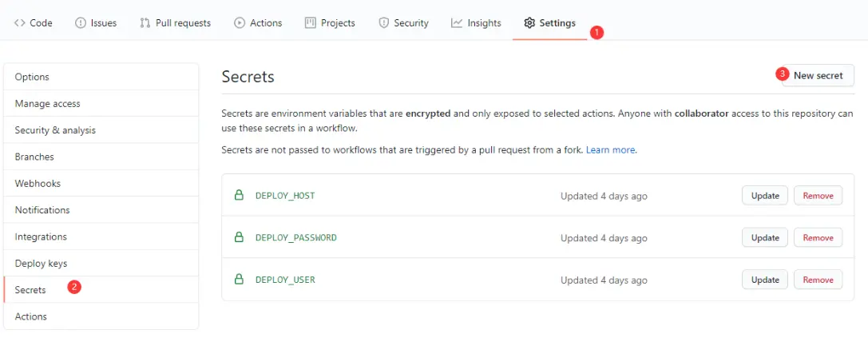Update the DEPLOY_USER secret

coord(765,280)
